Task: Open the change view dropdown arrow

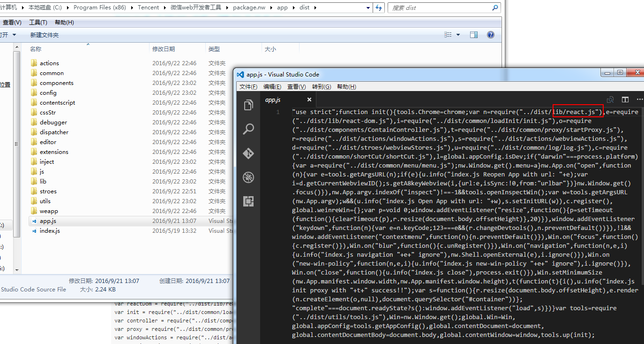Action: (459, 35)
